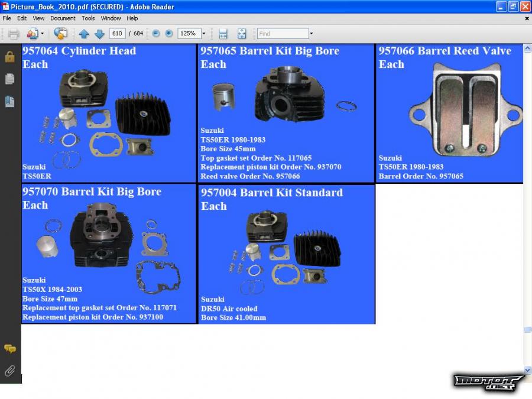Click the Print icon in the toolbar
Screen dimensions: 532x399
(14, 34)
